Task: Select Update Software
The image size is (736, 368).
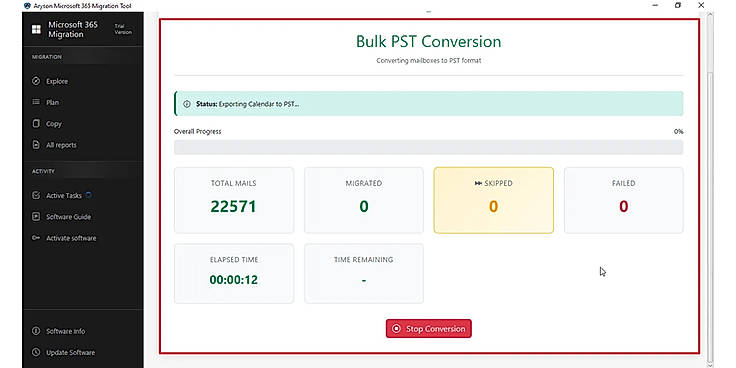Action: coord(70,353)
